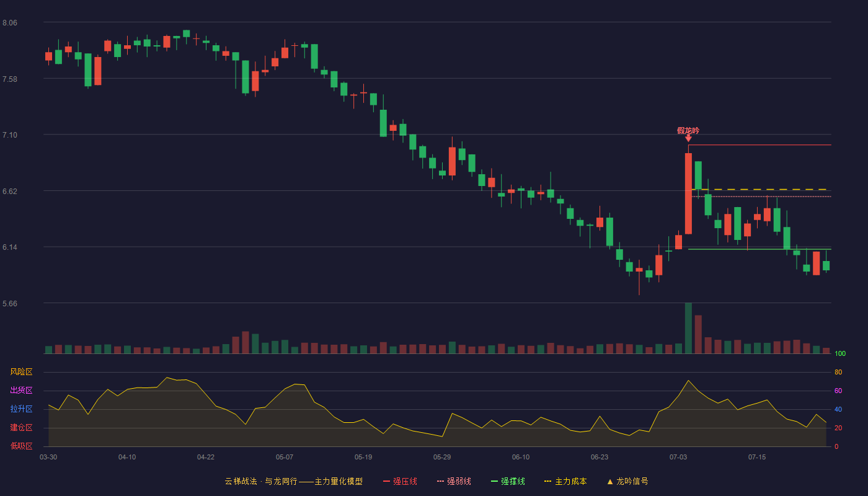Click the 7.58 price axis label
Viewport: 868px width, 496px height.
pos(10,79)
